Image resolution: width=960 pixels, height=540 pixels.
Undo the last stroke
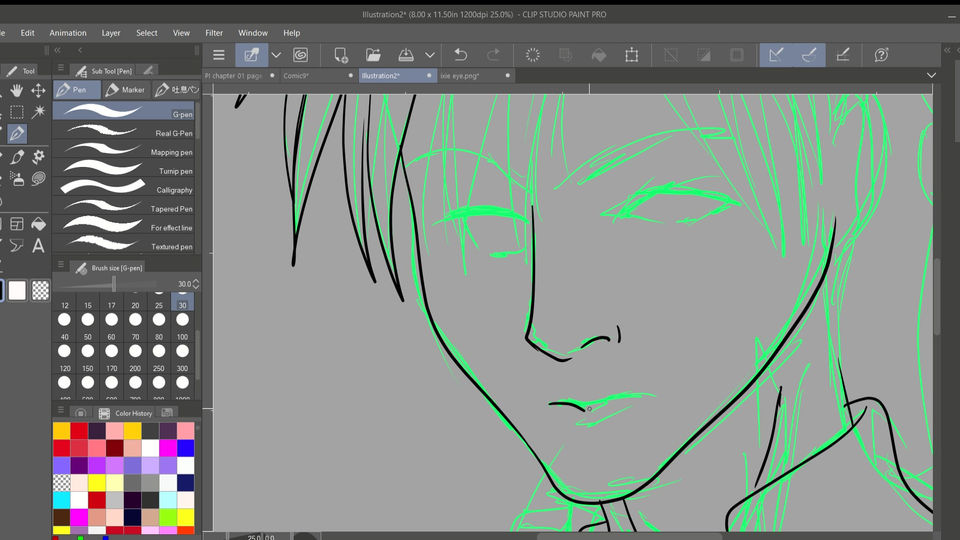(460, 55)
